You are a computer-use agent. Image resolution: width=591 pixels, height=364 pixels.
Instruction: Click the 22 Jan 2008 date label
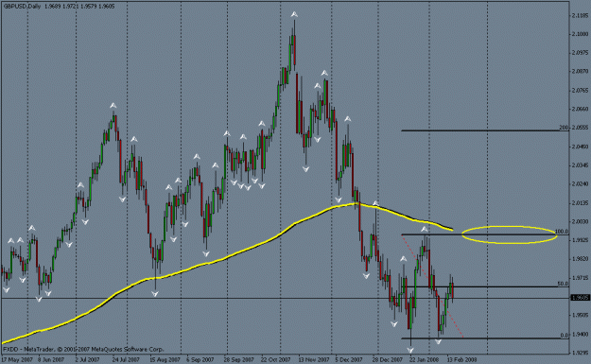pos(424,359)
